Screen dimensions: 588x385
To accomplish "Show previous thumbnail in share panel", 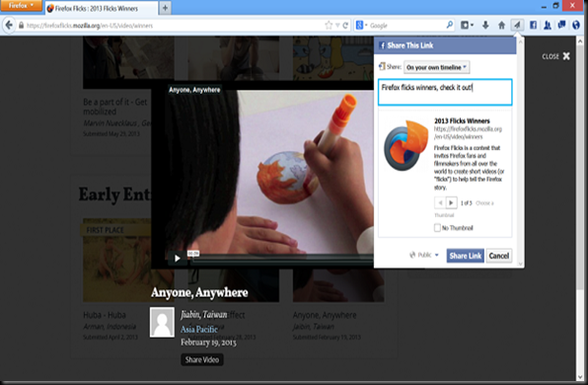I will [440, 203].
